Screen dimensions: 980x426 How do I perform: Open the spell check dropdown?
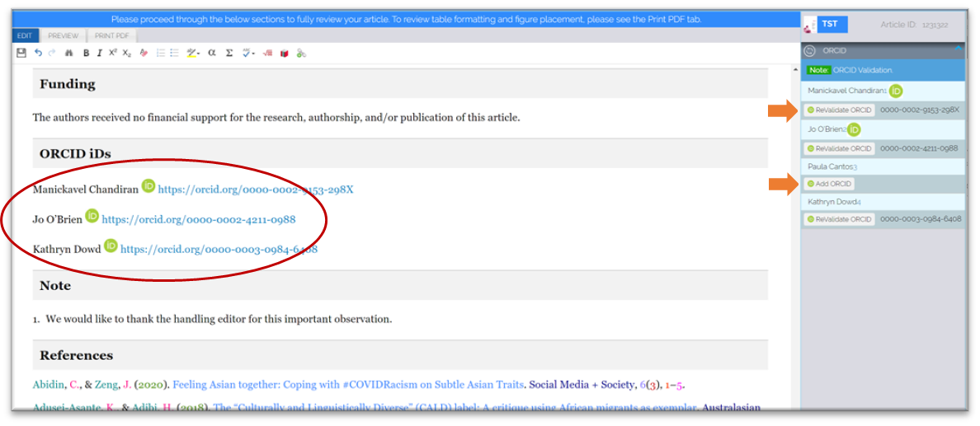click(248, 53)
